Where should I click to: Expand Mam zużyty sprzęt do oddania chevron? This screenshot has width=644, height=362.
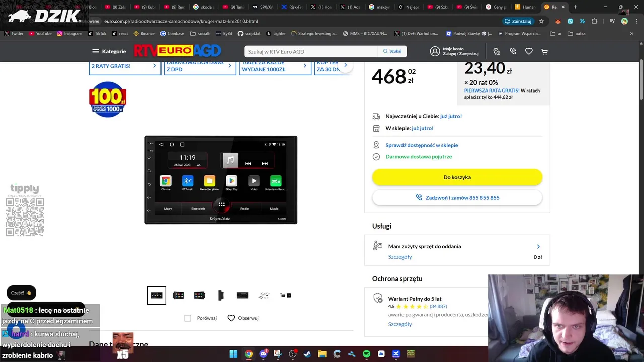click(538, 247)
